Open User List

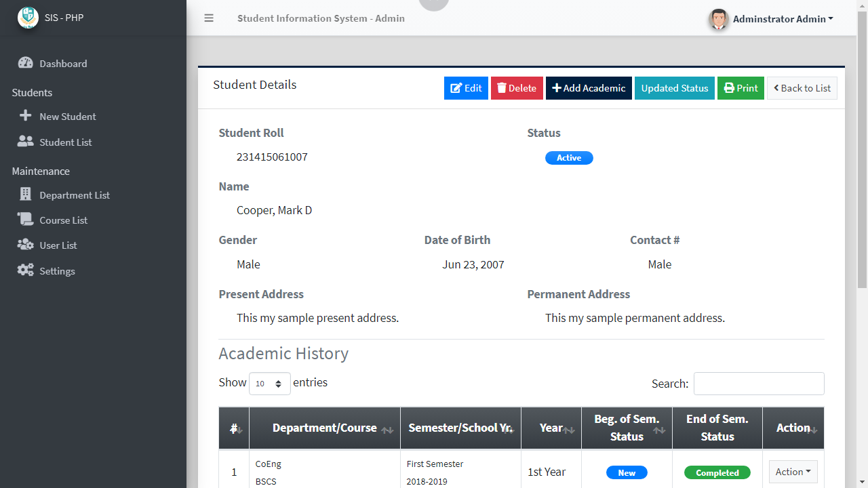(93, 245)
